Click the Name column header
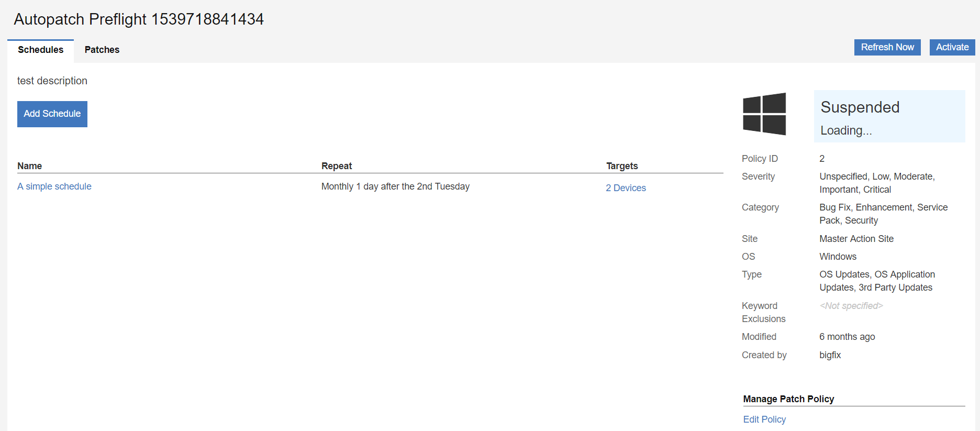Screen dimensions: 980x431 click(x=30, y=166)
